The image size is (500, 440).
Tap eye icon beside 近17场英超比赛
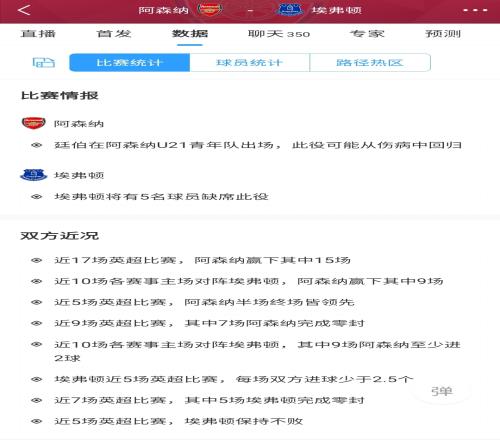(x=36, y=260)
